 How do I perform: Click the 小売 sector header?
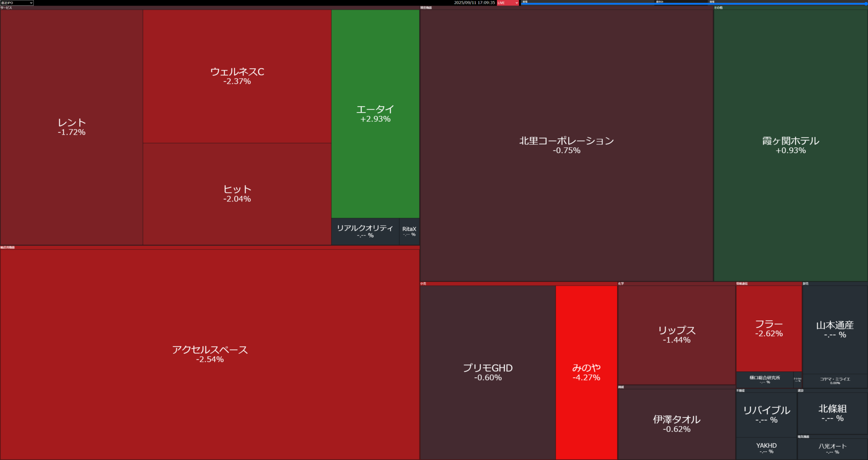click(x=519, y=284)
